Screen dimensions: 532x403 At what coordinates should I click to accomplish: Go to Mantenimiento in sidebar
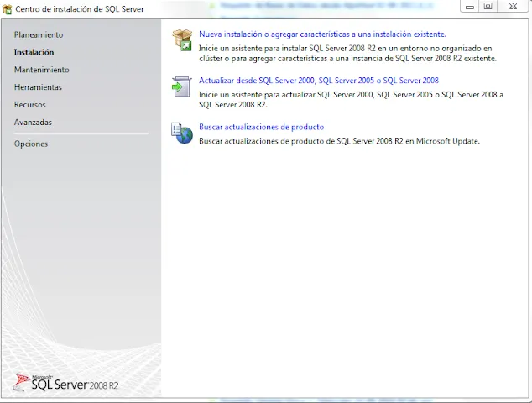(x=41, y=70)
